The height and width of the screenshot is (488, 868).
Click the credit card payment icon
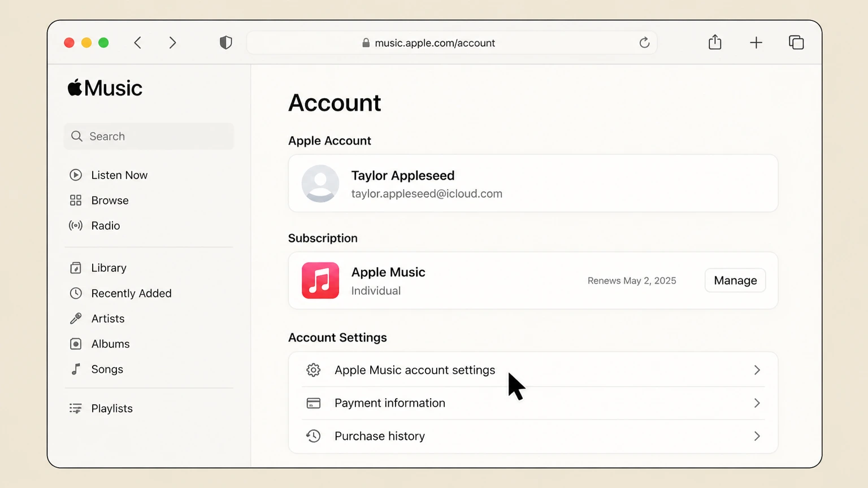tap(314, 403)
